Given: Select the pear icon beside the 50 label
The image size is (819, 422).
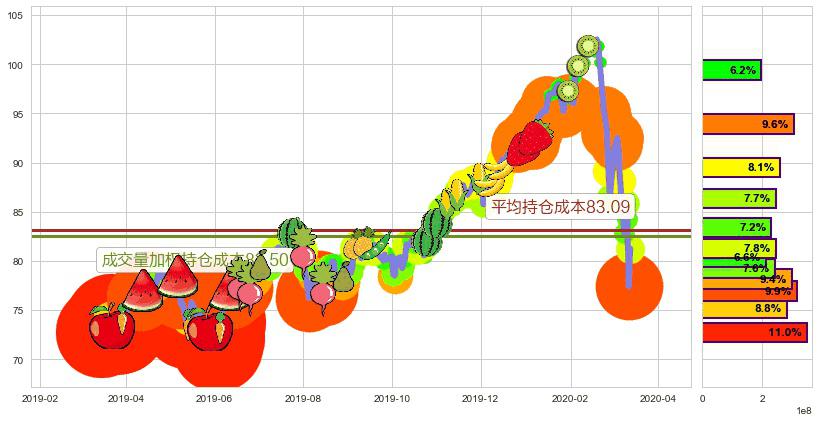Looking at the screenshot, I should [260, 265].
